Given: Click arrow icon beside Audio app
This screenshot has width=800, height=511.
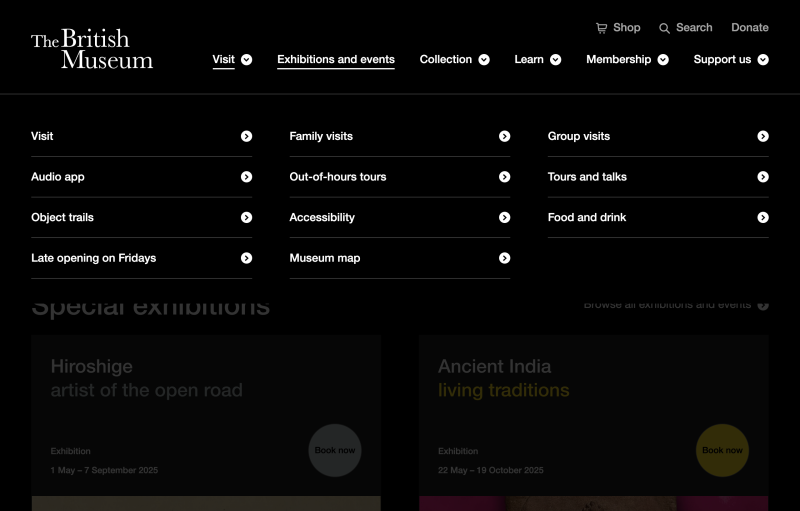Looking at the screenshot, I should click(246, 177).
